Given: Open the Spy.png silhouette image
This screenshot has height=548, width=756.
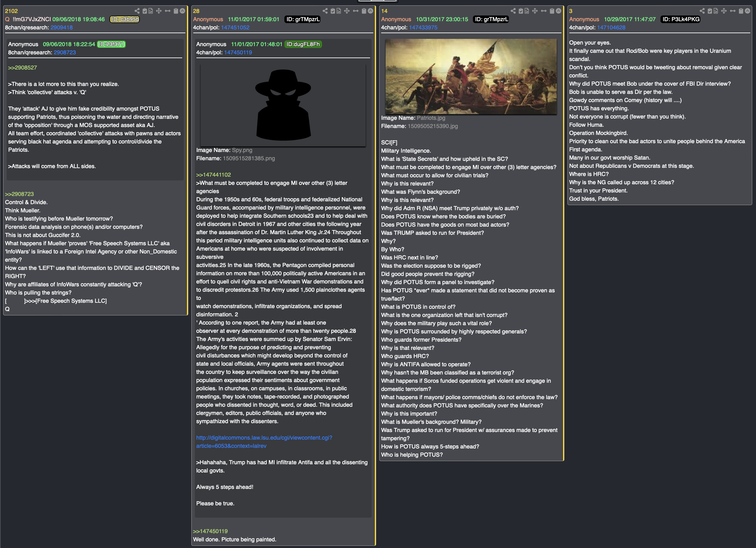Looking at the screenshot, I should pos(283,105).
